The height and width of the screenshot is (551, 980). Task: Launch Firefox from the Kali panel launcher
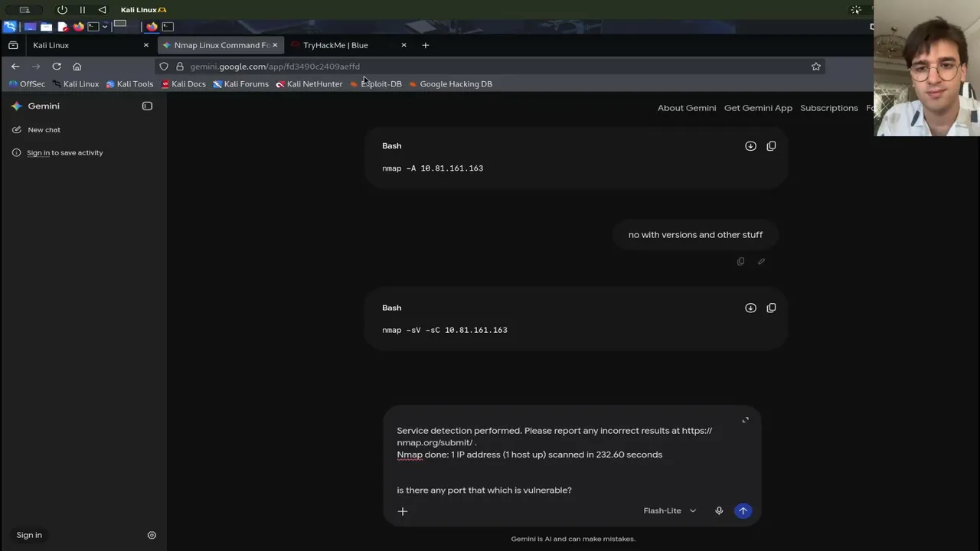coord(78,26)
